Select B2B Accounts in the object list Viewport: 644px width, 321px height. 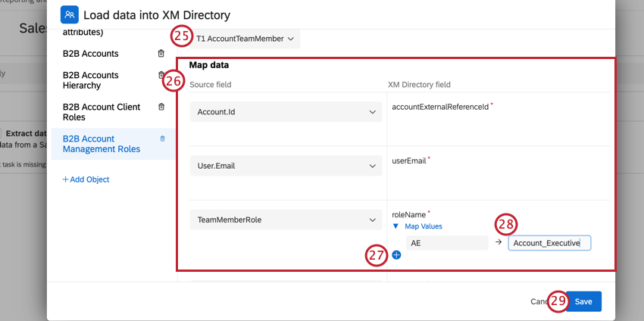pos(91,54)
